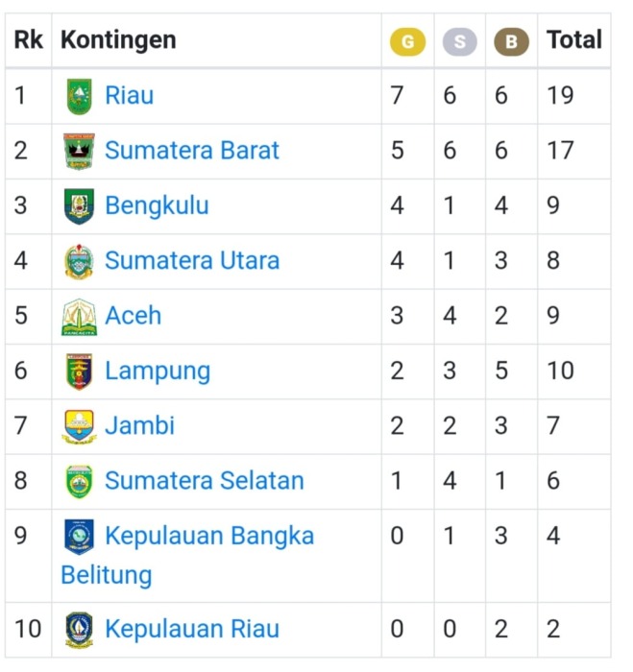Follow the Kepulauan Bangka Belitung link
Viewport: 633px width, 672px height.
coord(187,556)
